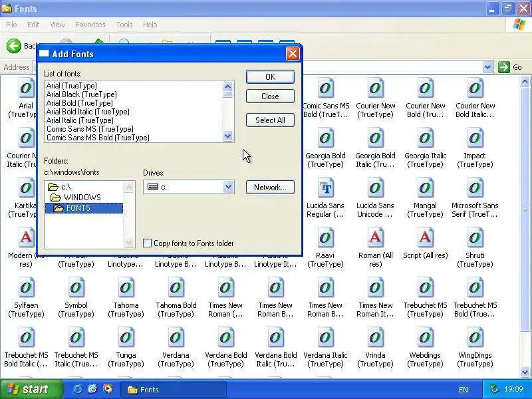The height and width of the screenshot is (399, 532).
Task: Select the Tahoma Bold font icon
Action: point(176,288)
